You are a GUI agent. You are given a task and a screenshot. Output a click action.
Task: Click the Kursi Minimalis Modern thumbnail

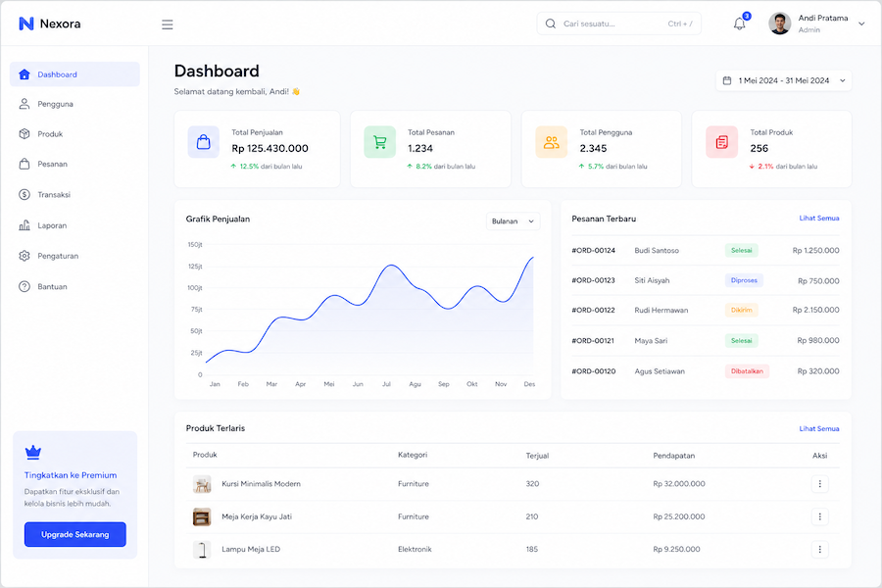202,484
